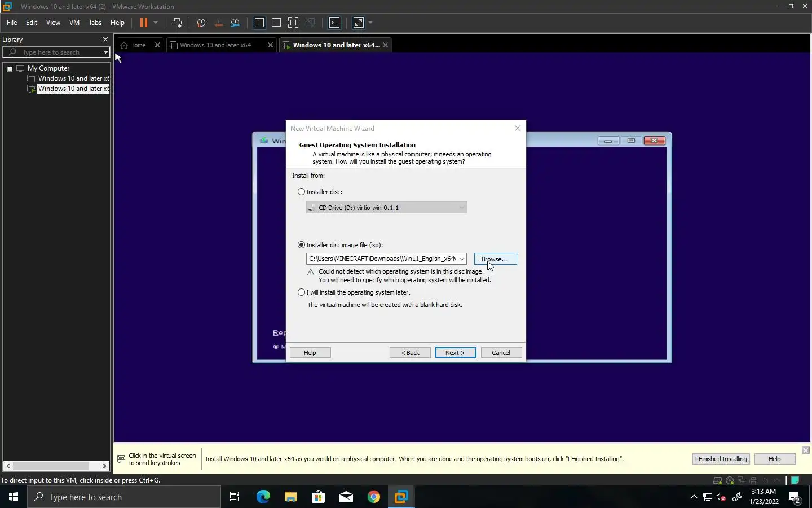This screenshot has width=812, height=508.
Task: Click the Type here to search library field
Action: tap(56, 52)
